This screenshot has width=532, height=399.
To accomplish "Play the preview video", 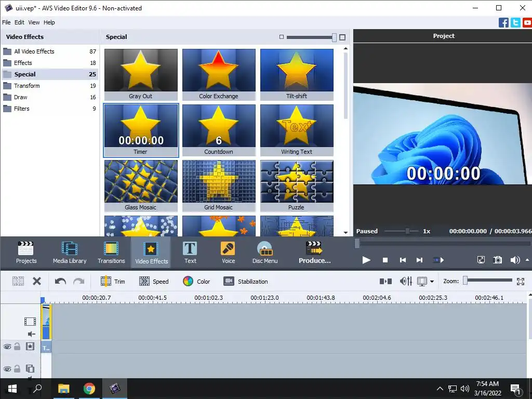I will 366,260.
